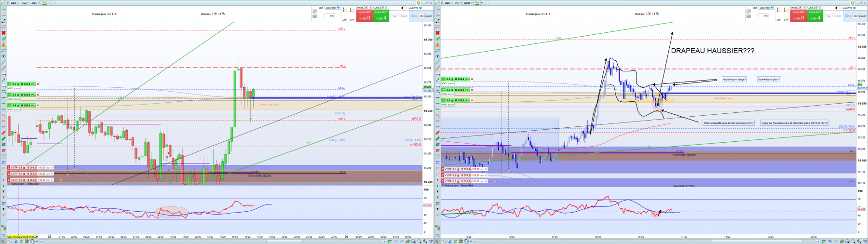Image resolution: width=868 pixels, height=244 pixels.
Task: Check the L checkbox on the 15m chart
Action: click(x=392, y=16)
